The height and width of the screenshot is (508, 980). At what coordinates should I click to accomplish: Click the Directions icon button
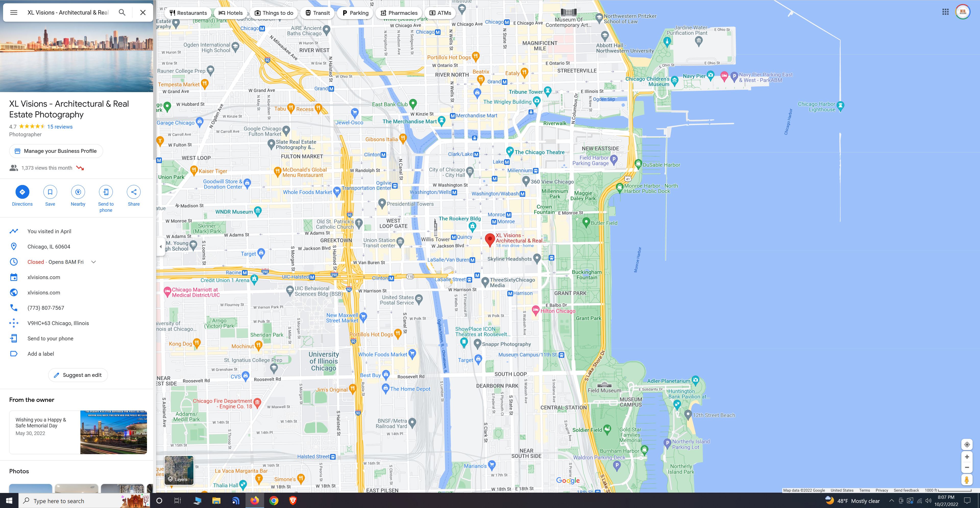(x=22, y=192)
